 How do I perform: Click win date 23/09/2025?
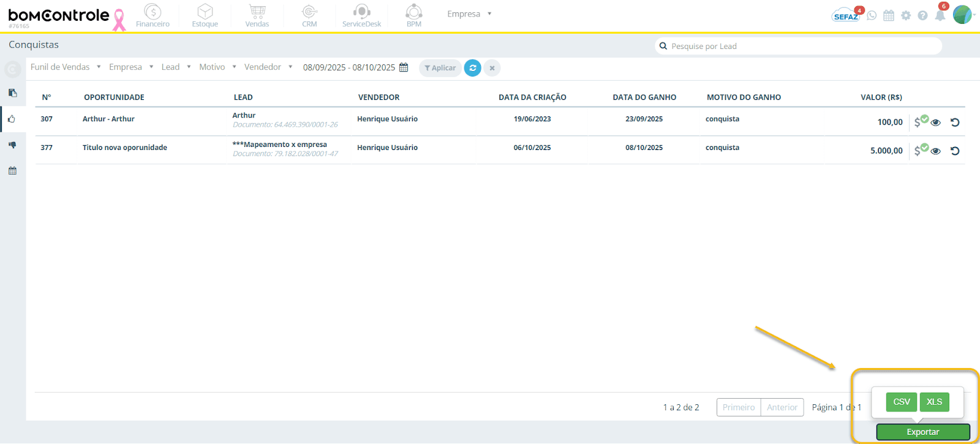point(644,119)
